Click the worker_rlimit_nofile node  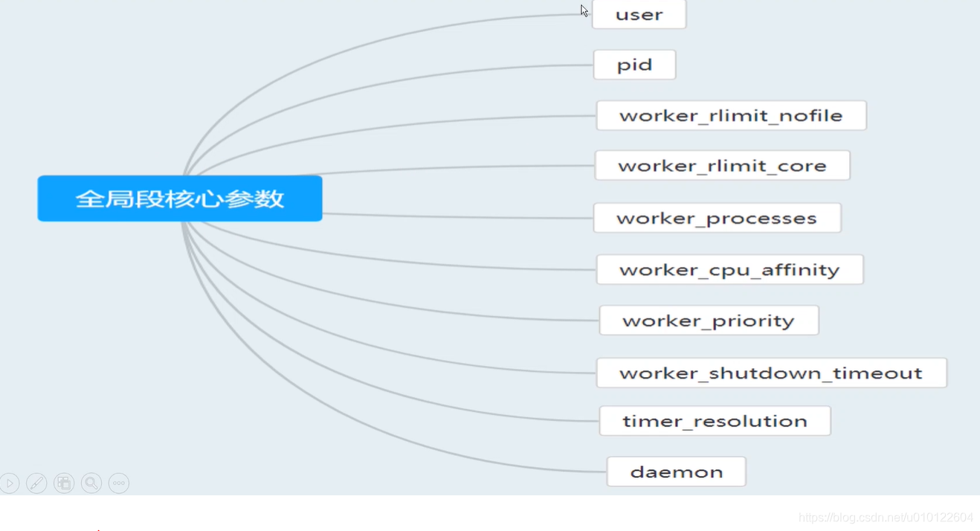pyautogui.click(x=731, y=115)
